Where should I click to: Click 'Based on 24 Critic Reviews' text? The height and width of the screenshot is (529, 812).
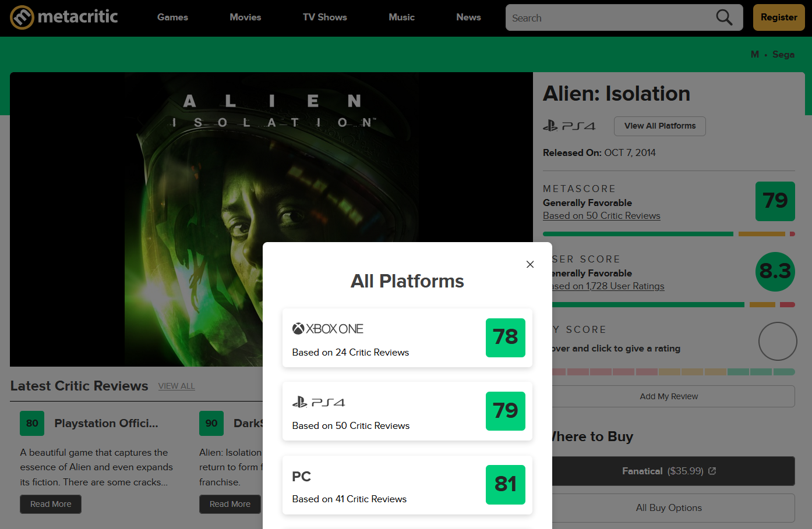click(351, 352)
